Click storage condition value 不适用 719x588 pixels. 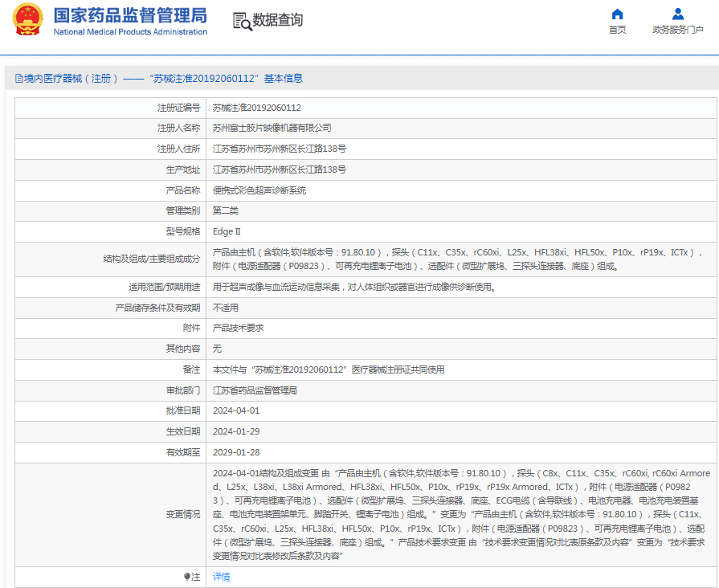pos(226,308)
